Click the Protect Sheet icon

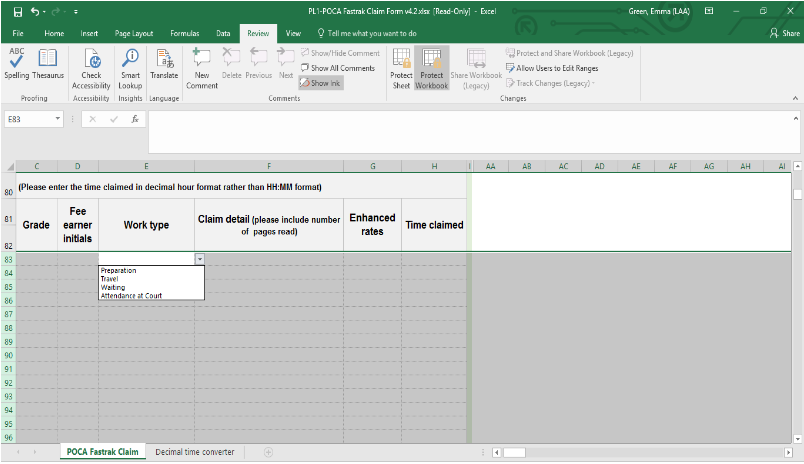click(x=401, y=67)
